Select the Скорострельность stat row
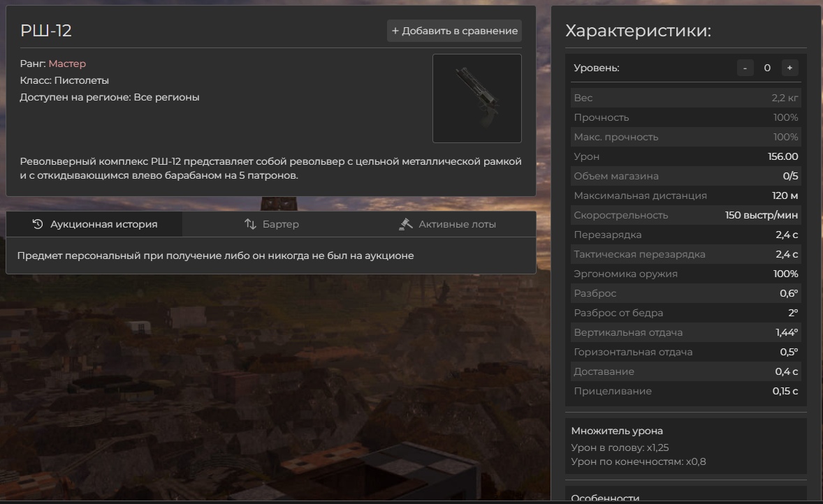The image size is (823, 504). click(685, 215)
